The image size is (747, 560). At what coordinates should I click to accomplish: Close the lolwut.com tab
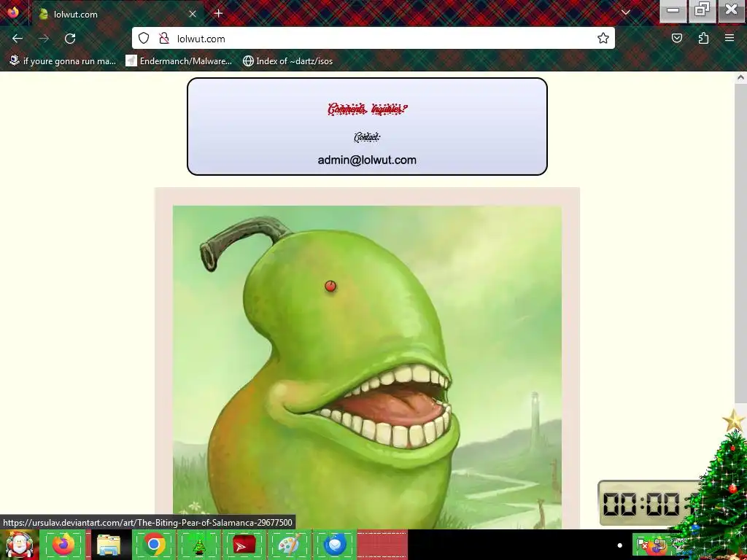(193, 14)
